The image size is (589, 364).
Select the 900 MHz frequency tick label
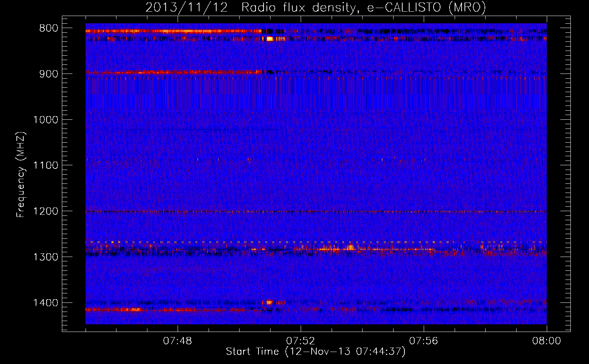48,74
